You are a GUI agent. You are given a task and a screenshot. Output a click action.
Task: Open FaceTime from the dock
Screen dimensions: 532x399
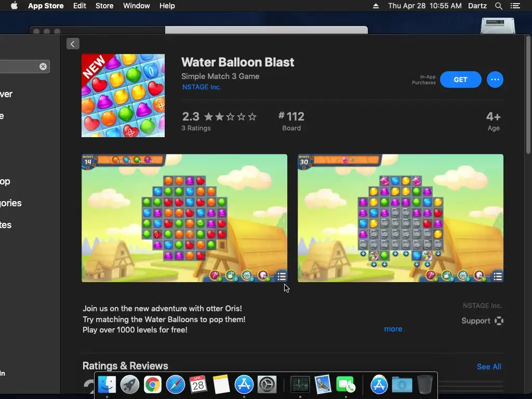click(x=345, y=385)
